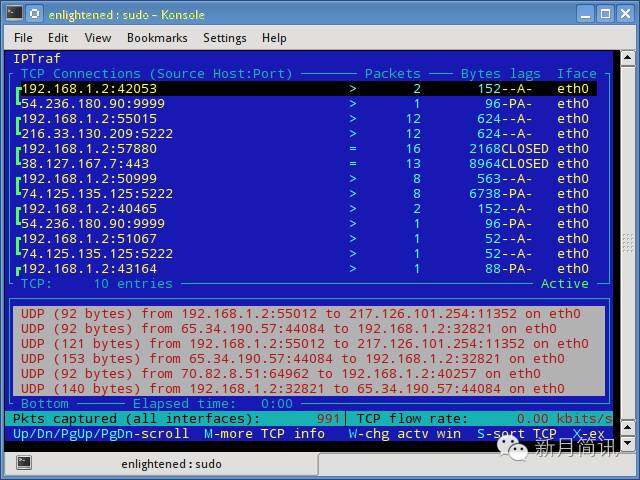Select connection row 54.236.180.90:9999 with 96 bytes first
Screen dimensions: 640x480
click(x=305, y=104)
